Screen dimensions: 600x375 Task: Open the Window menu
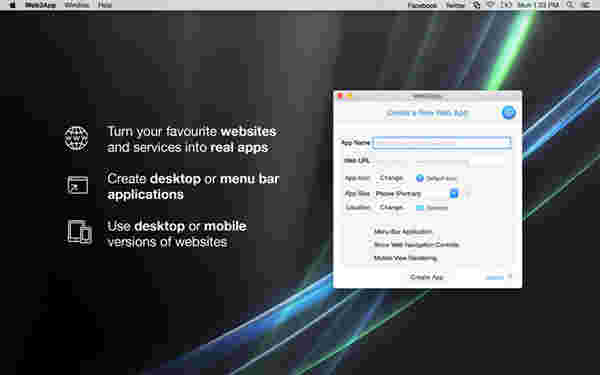[x=77, y=5]
